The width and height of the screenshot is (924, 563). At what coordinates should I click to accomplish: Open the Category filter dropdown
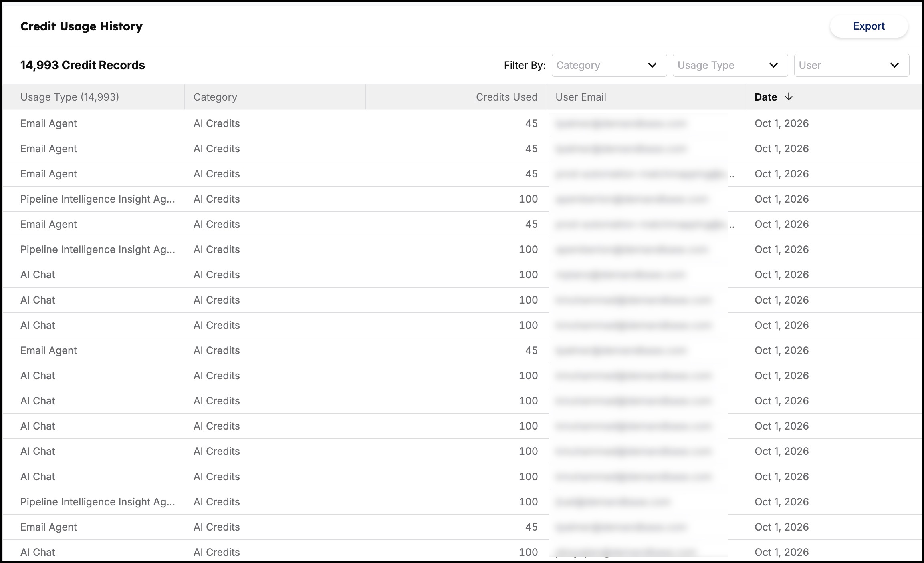pyautogui.click(x=609, y=65)
